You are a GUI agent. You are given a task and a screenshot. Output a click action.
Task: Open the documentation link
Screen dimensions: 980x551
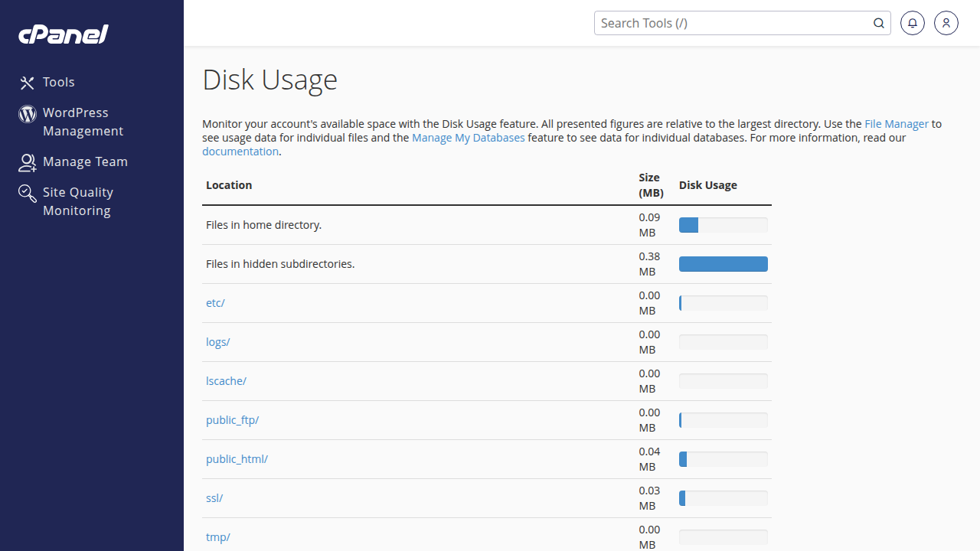240,152
